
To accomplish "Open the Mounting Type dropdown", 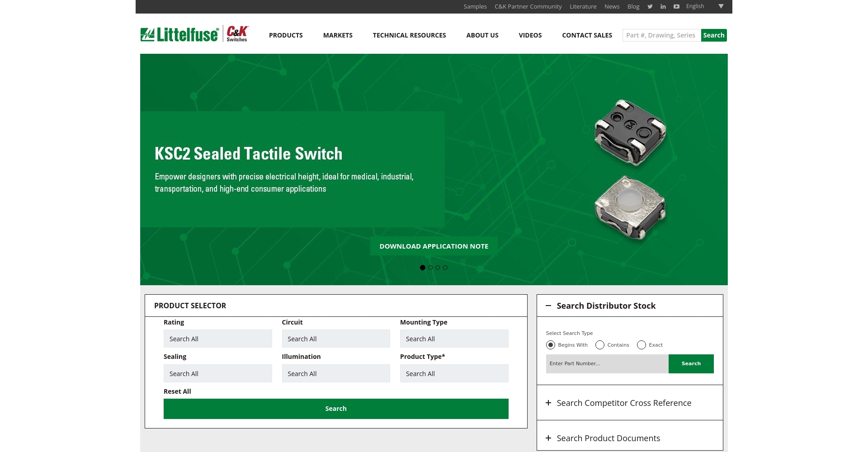I will coord(454,339).
